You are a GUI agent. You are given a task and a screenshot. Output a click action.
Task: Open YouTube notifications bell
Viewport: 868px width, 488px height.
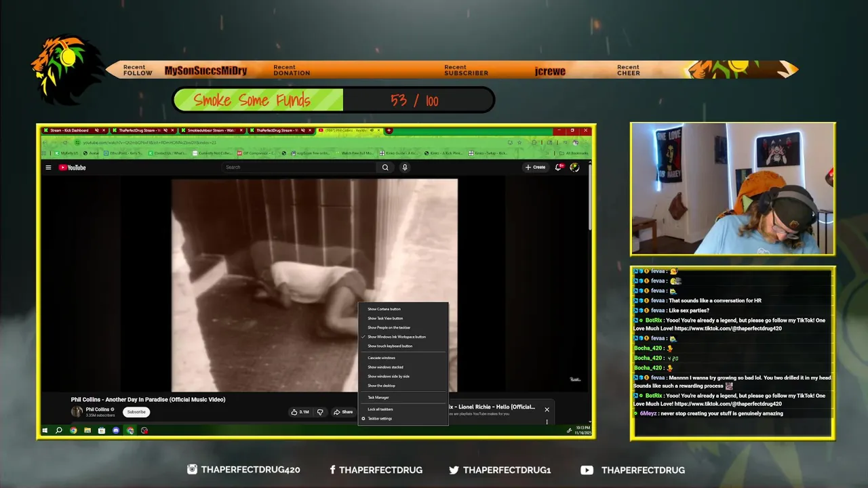559,167
